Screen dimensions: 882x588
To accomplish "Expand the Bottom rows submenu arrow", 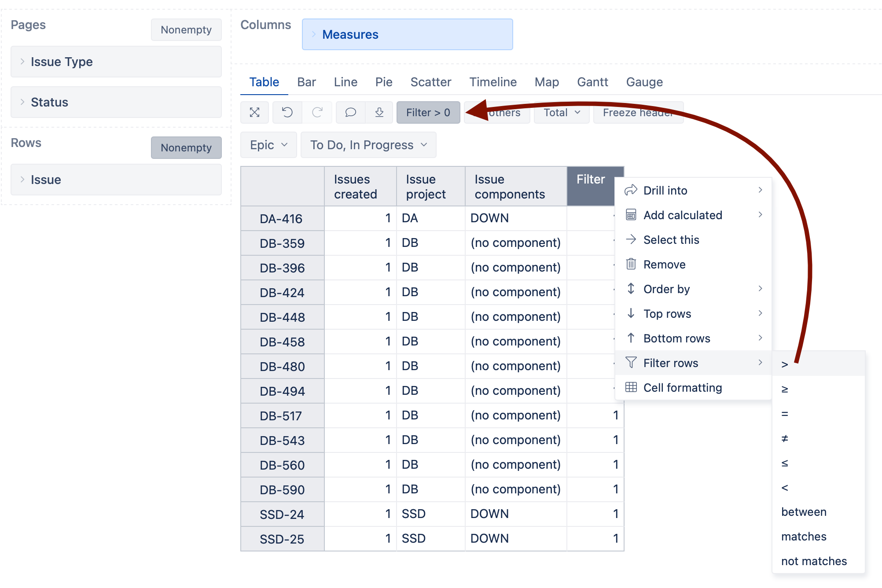I will (x=760, y=338).
